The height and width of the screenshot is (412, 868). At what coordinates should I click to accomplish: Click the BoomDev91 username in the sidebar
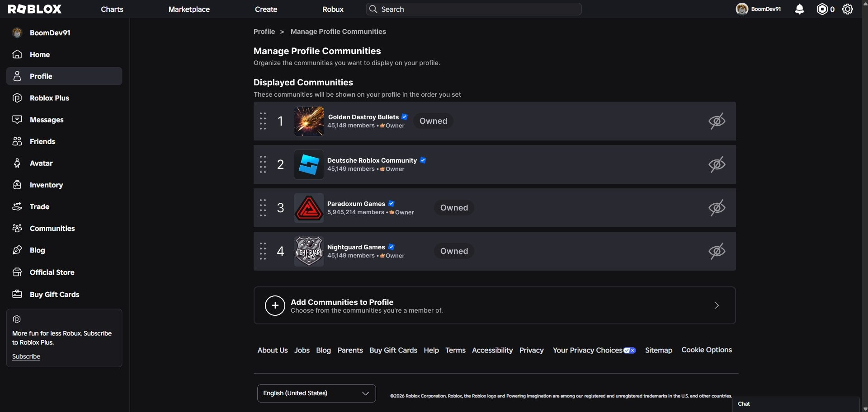(50, 33)
